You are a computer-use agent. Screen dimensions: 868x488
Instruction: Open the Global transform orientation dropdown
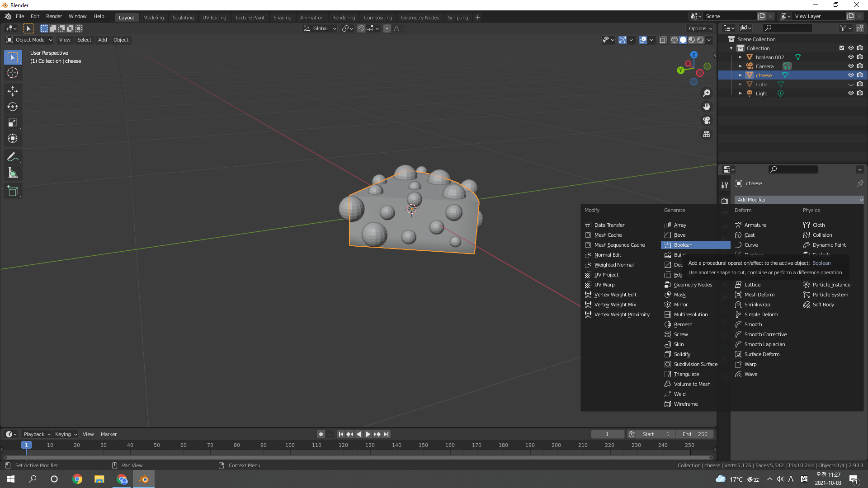[x=320, y=28]
